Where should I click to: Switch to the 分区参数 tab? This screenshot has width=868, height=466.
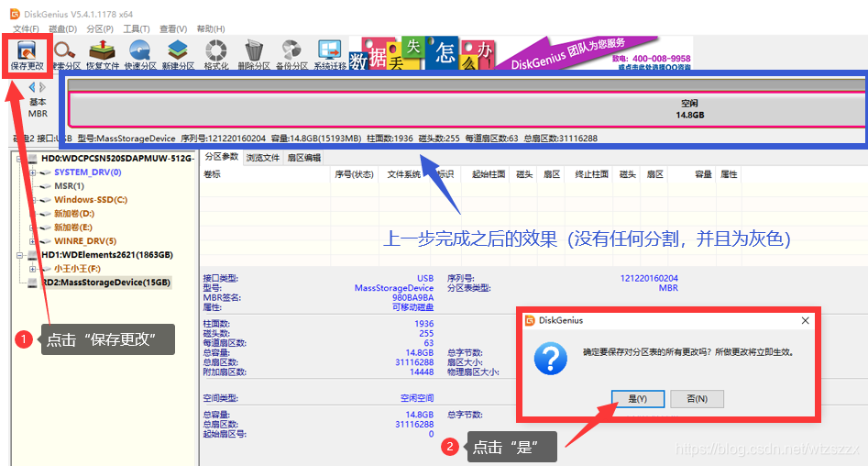click(x=222, y=157)
